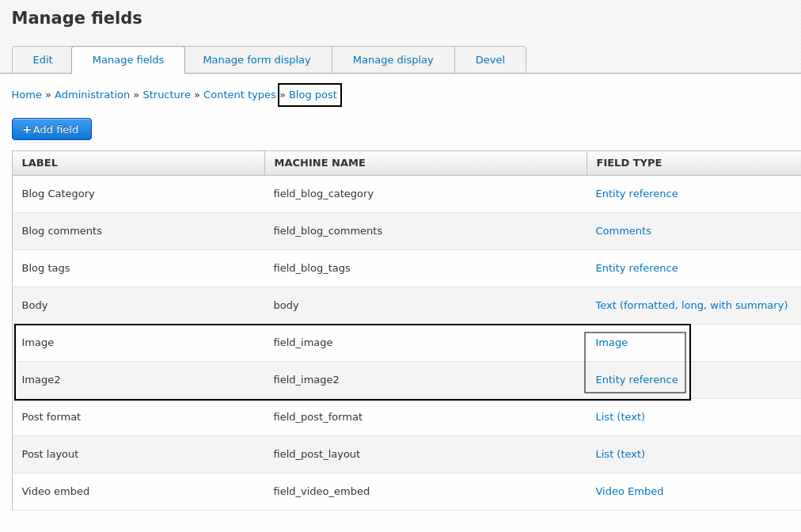Navigate to Administration via breadcrumb
The height and width of the screenshot is (532, 801).
pyautogui.click(x=92, y=94)
